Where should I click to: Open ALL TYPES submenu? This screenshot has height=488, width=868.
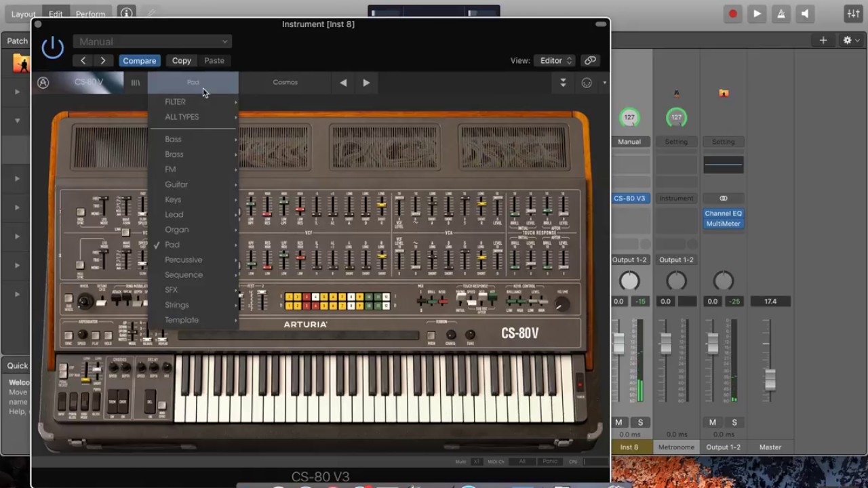(193, 117)
